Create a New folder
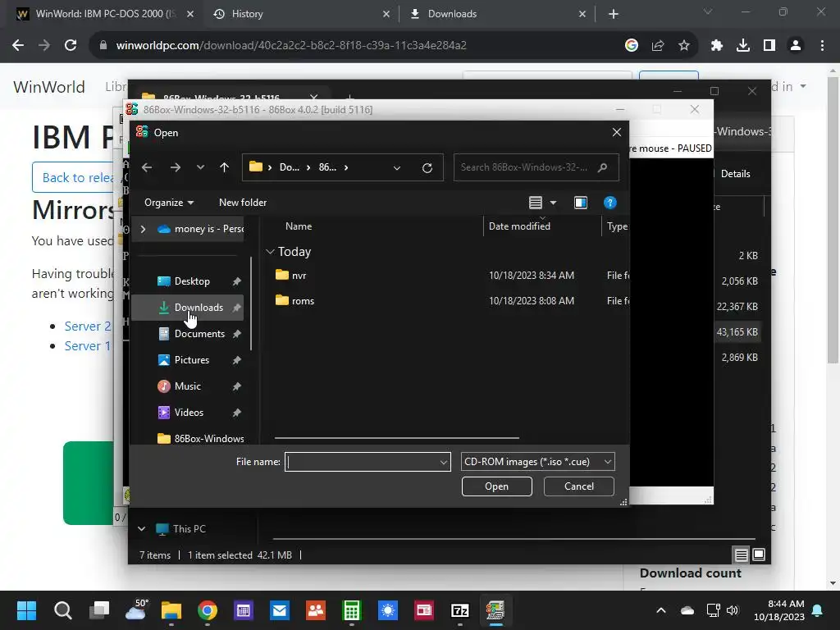This screenshot has width=840, height=630. point(243,203)
